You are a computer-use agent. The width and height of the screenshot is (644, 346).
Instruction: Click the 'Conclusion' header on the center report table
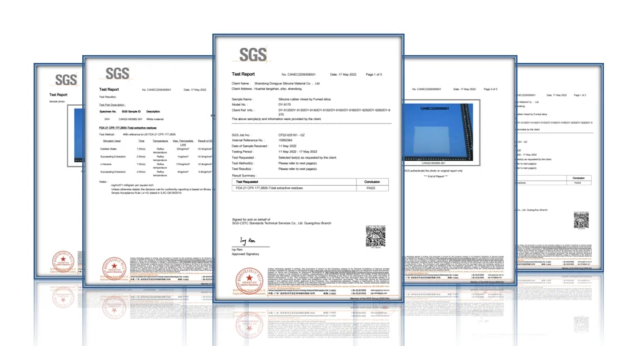click(372, 182)
